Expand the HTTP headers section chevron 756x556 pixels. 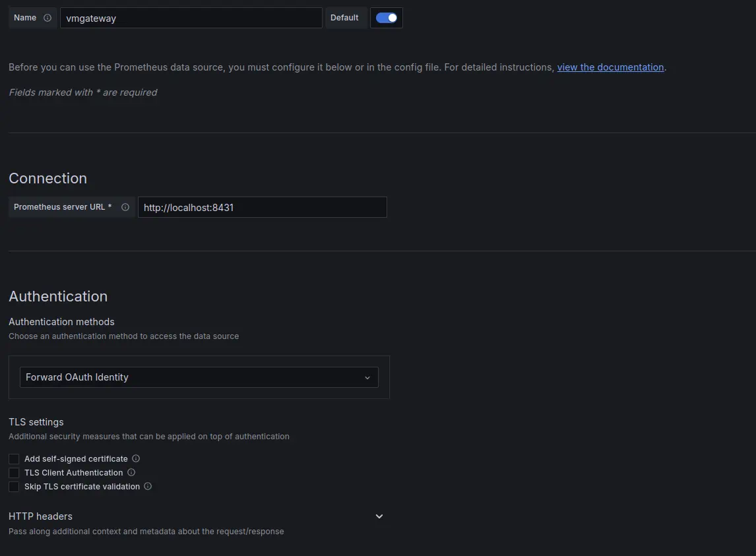pos(379,516)
